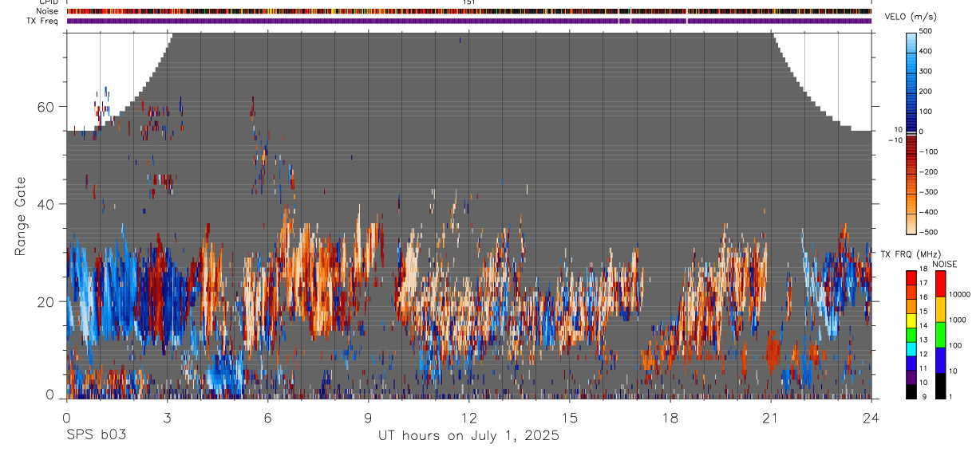Click x-axis tick label '12'

[469, 418]
